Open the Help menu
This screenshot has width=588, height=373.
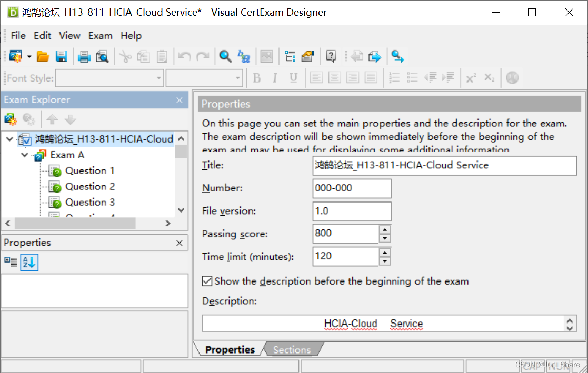[x=131, y=36]
